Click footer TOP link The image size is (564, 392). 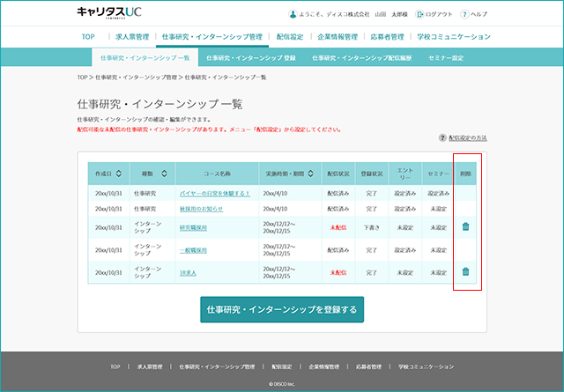[x=115, y=366]
